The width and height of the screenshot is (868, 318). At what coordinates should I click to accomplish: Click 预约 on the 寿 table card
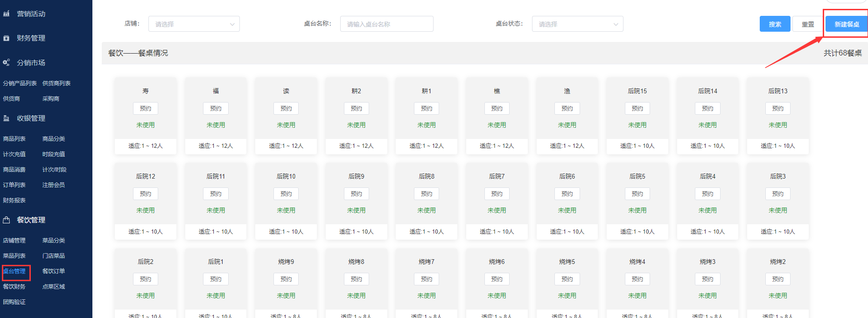(x=146, y=109)
